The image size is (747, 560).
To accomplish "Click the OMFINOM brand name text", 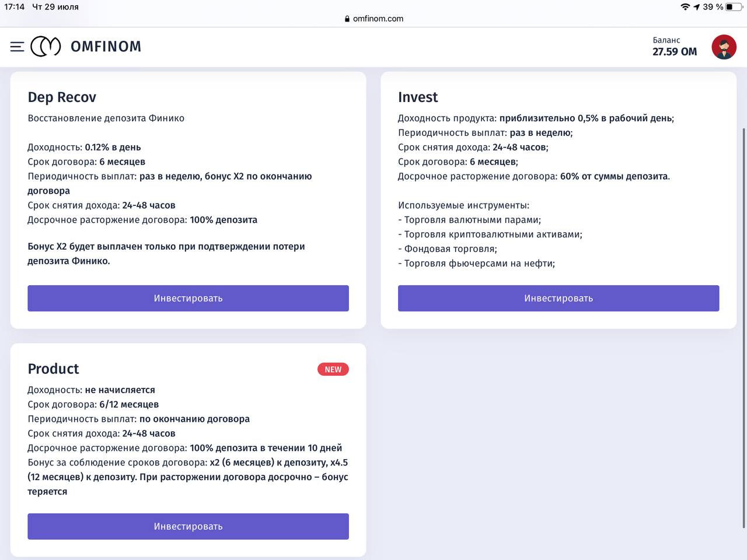I will pyautogui.click(x=106, y=47).
